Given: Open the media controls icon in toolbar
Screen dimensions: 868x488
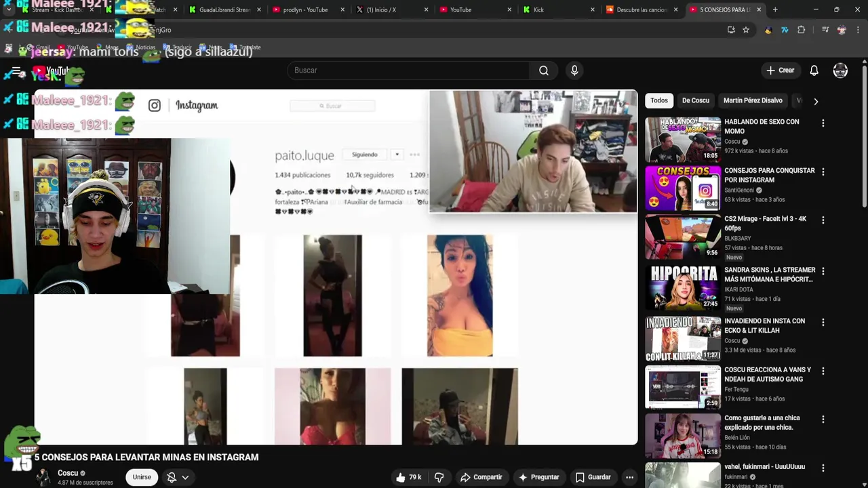Looking at the screenshot, I should pyautogui.click(x=825, y=30).
